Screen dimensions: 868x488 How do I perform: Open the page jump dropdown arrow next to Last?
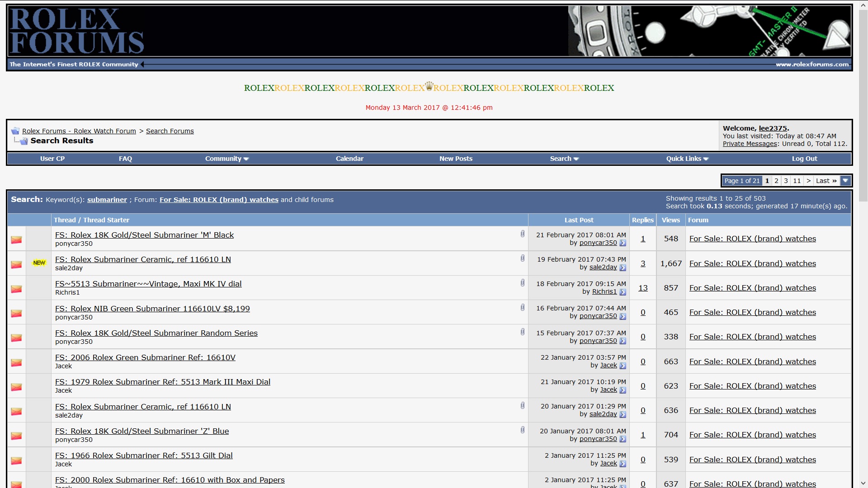point(845,181)
